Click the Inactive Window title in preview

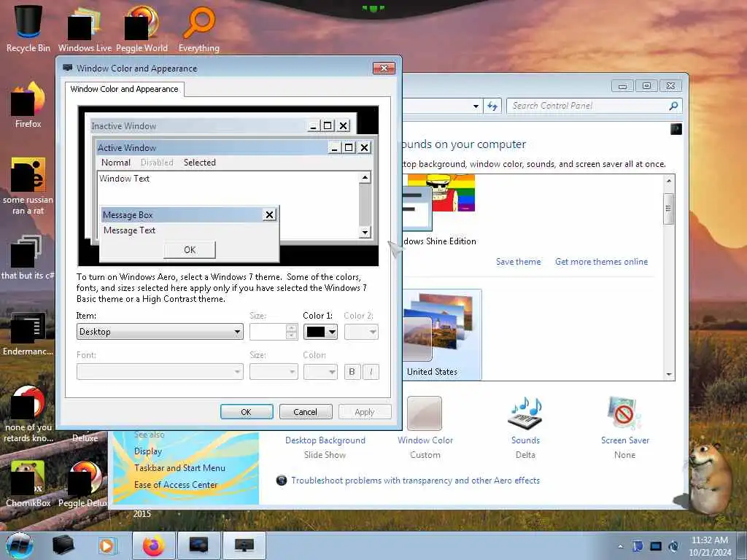(x=124, y=126)
